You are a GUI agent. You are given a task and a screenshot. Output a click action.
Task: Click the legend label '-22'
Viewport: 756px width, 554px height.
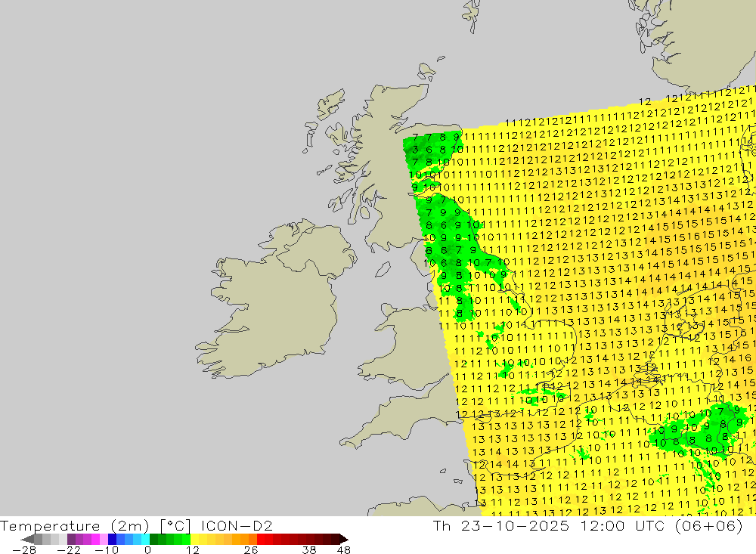coord(69,549)
